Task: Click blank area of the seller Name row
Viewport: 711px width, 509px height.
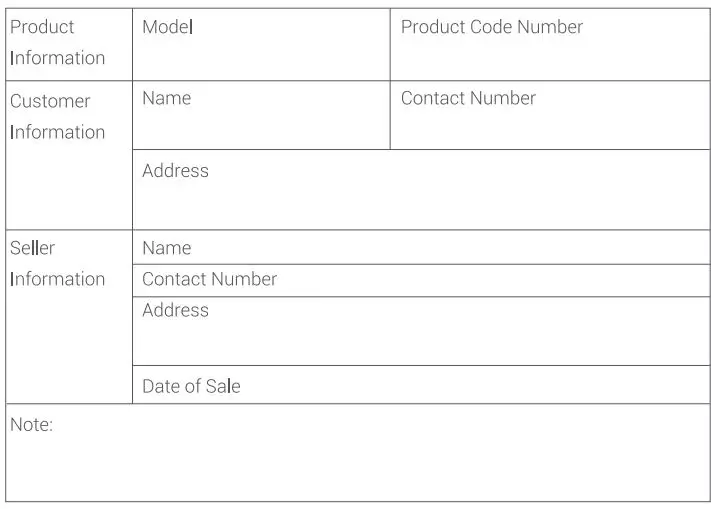Action: [x=450, y=248]
